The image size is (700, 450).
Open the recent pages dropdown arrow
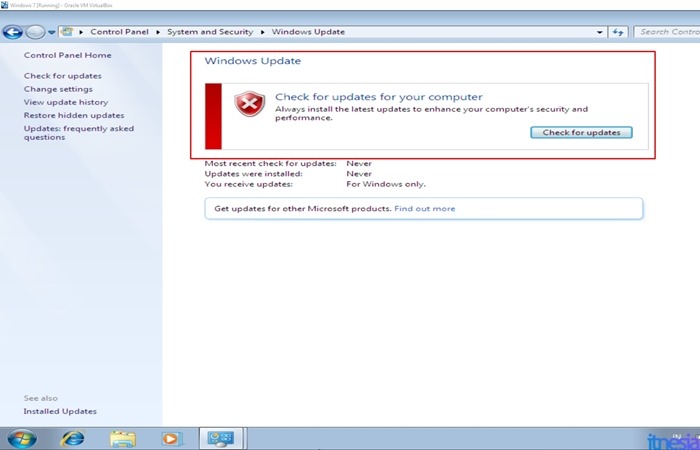point(51,32)
